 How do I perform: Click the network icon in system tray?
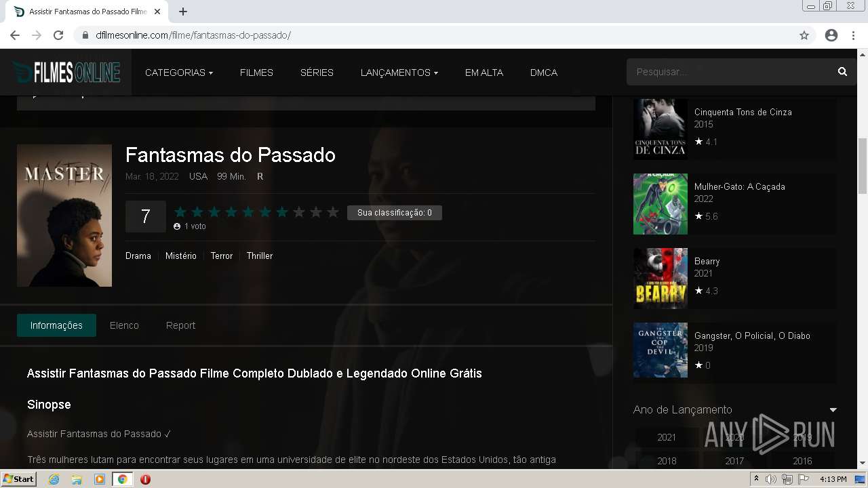coord(787,479)
